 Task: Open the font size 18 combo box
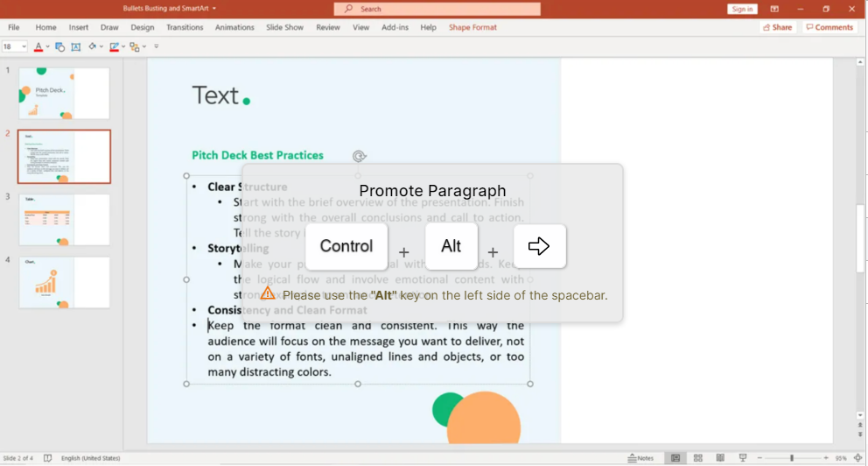point(14,46)
